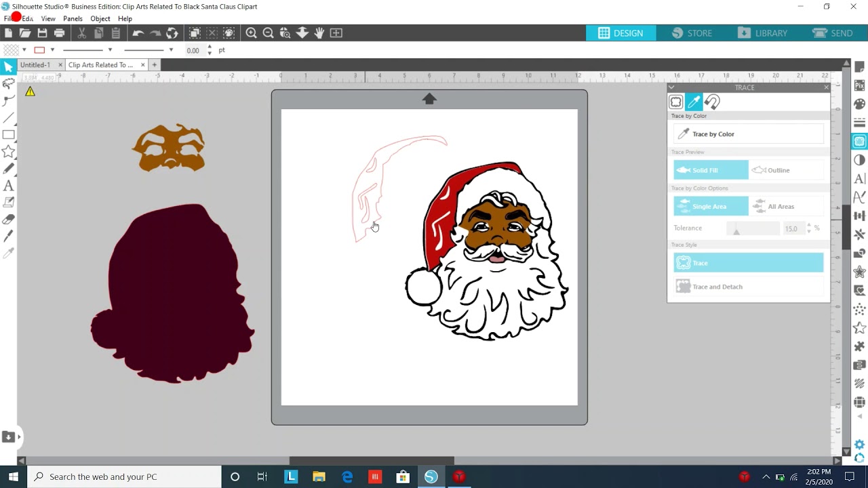The width and height of the screenshot is (868, 488).
Task: Select the arrow Select tool
Action: click(8, 66)
